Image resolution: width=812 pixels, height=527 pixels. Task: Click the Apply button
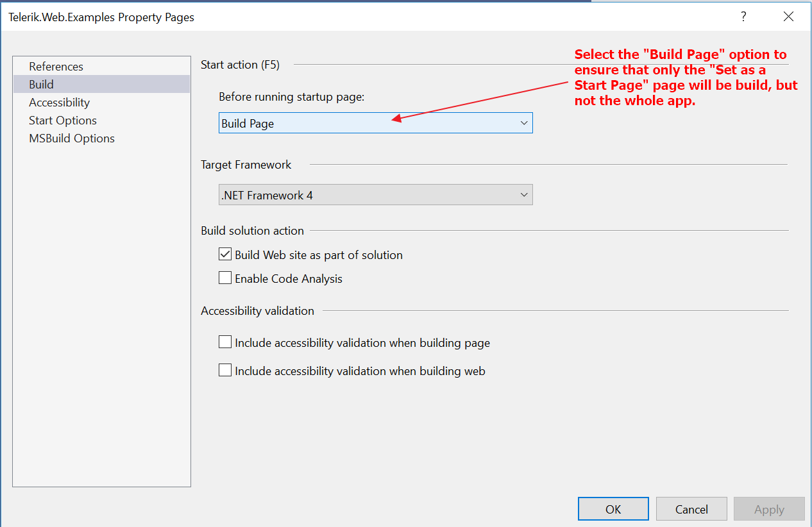pos(769,509)
